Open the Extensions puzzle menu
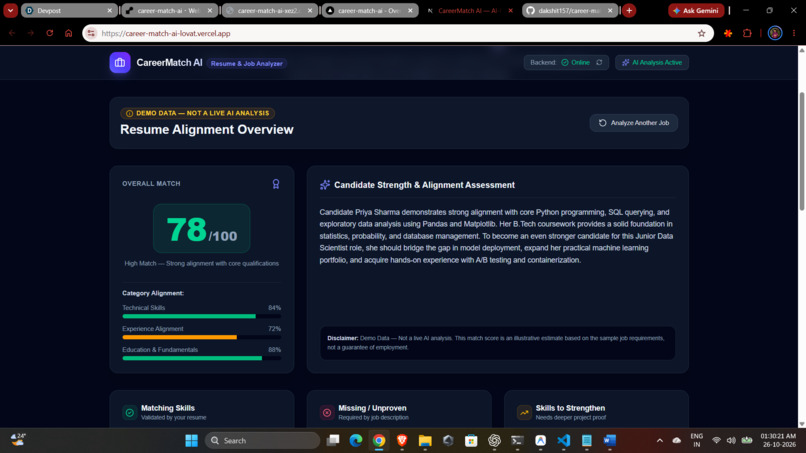806x453 pixels. [x=747, y=33]
